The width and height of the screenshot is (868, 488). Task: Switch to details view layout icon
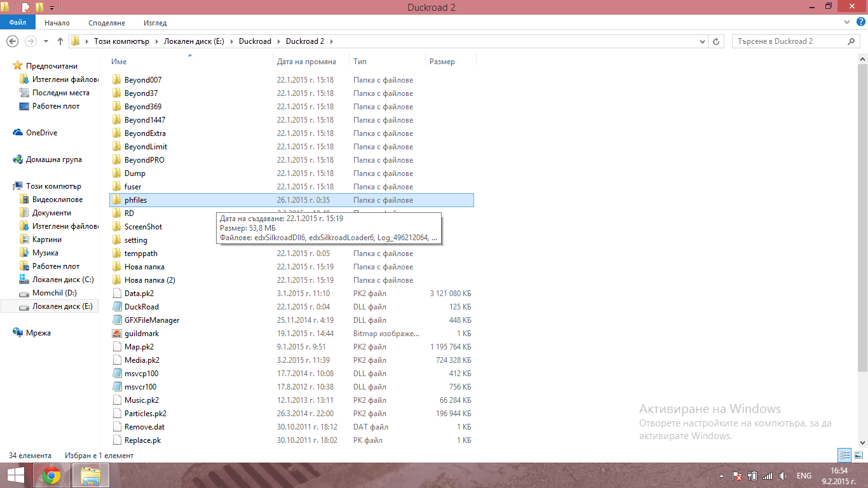tap(844, 455)
